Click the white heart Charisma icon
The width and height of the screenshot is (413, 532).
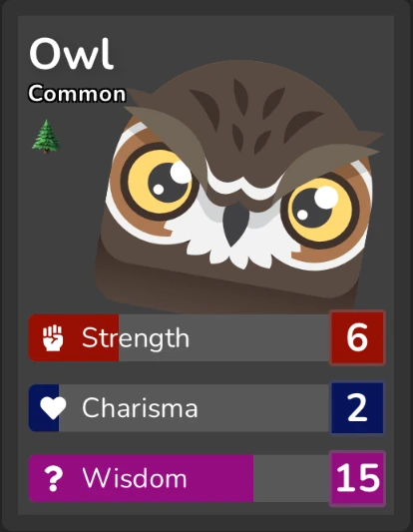[x=53, y=408]
